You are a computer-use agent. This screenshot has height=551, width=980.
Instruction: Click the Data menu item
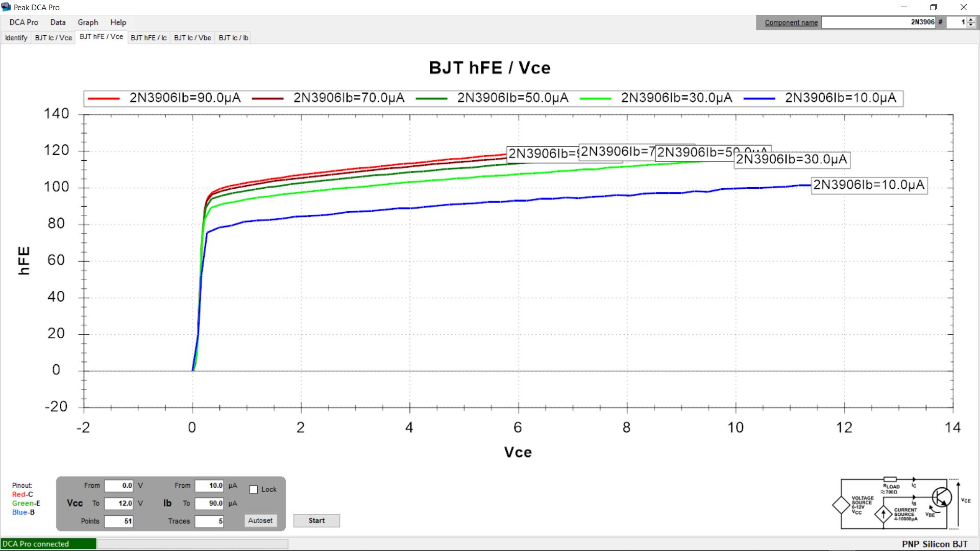(x=58, y=22)
